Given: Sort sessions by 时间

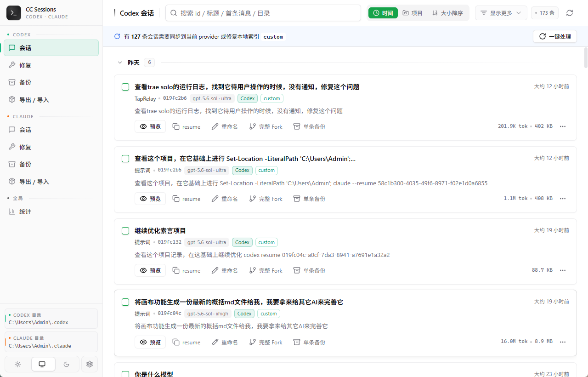Looking at the screenshot, I should pos(383,13).
